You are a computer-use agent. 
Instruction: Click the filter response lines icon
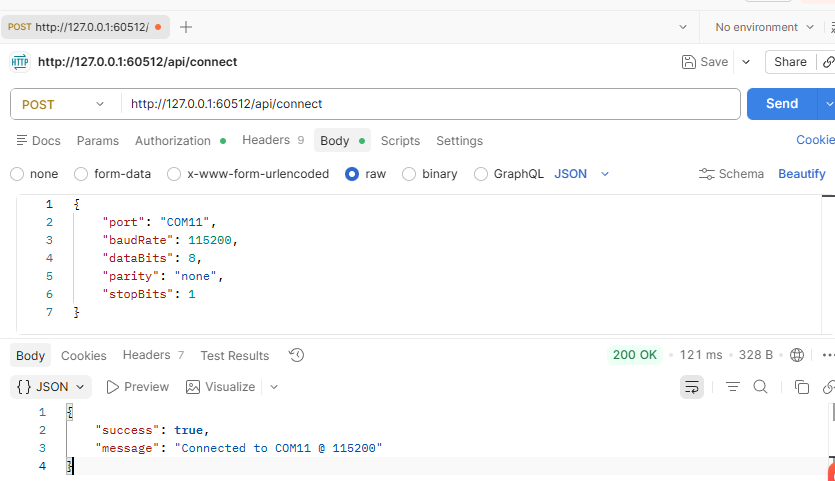[733, 387]
